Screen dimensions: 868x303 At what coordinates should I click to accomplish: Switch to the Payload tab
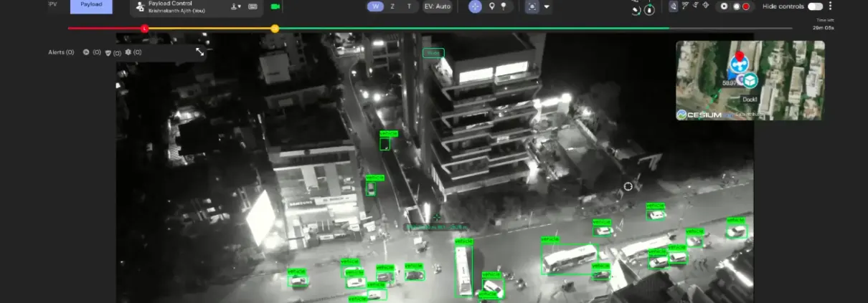[x=91, y=6]
